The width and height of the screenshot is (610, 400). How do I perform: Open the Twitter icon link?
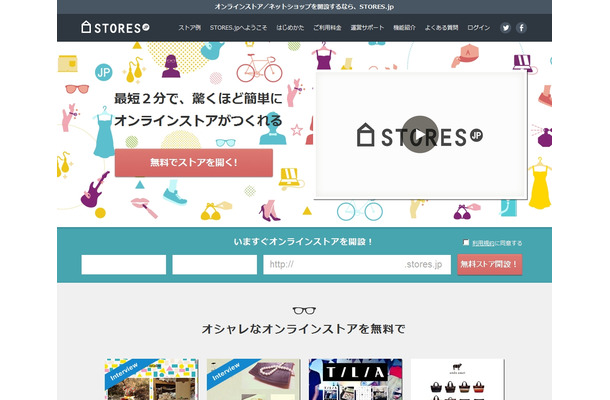click(505, 28)
